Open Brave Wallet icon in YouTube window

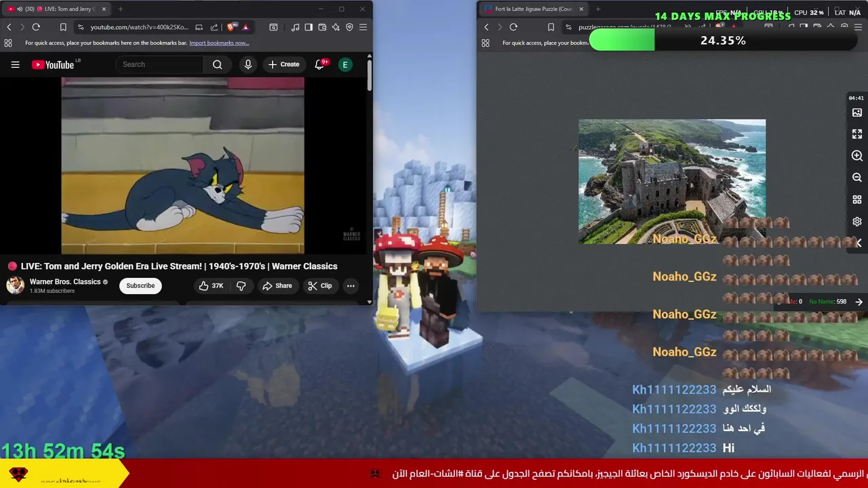point(322,27)
